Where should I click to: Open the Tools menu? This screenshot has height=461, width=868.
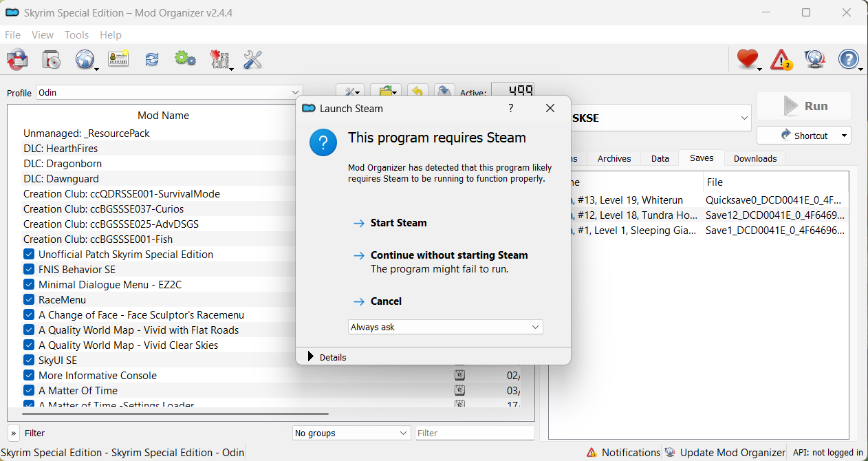76,35
